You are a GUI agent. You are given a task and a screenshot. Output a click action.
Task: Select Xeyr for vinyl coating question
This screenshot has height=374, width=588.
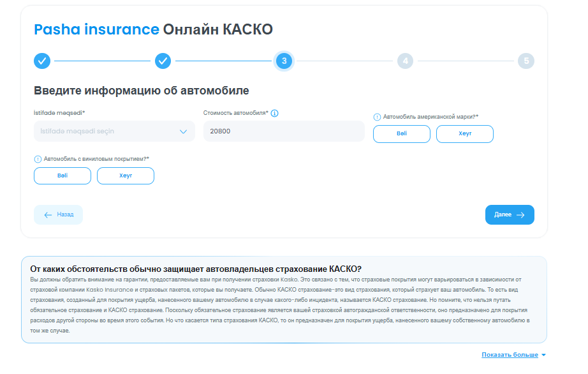click(x=126, y=176)
